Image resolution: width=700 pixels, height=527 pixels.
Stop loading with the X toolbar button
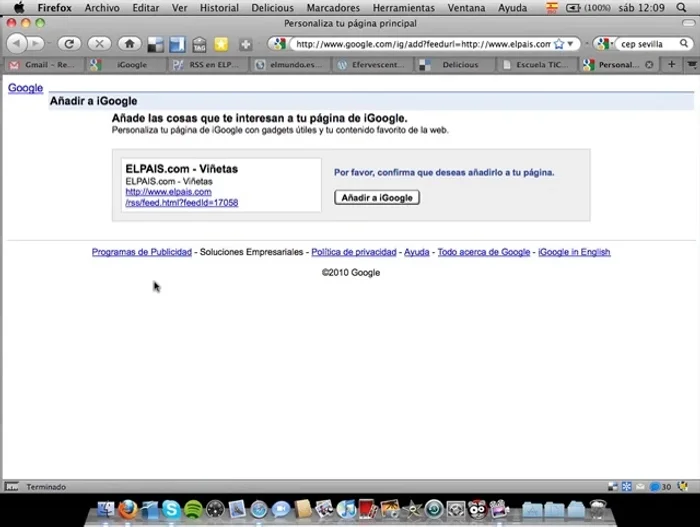[x=99, y=43]
